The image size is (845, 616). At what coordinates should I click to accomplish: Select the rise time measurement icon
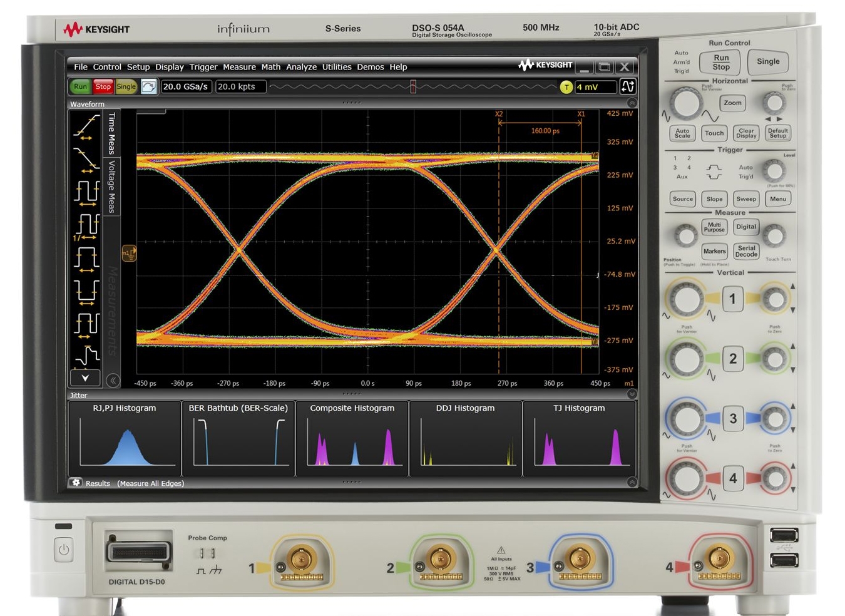[x=86, y=127]
